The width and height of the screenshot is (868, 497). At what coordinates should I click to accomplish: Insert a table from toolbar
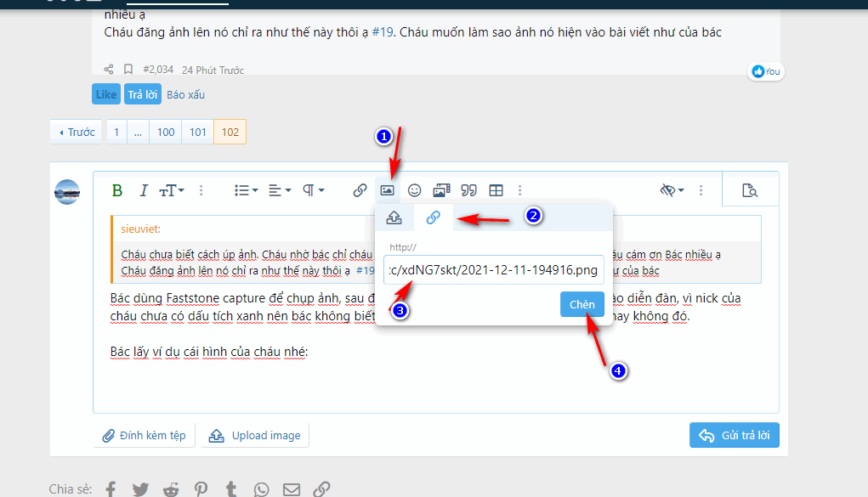click(496, 190)
